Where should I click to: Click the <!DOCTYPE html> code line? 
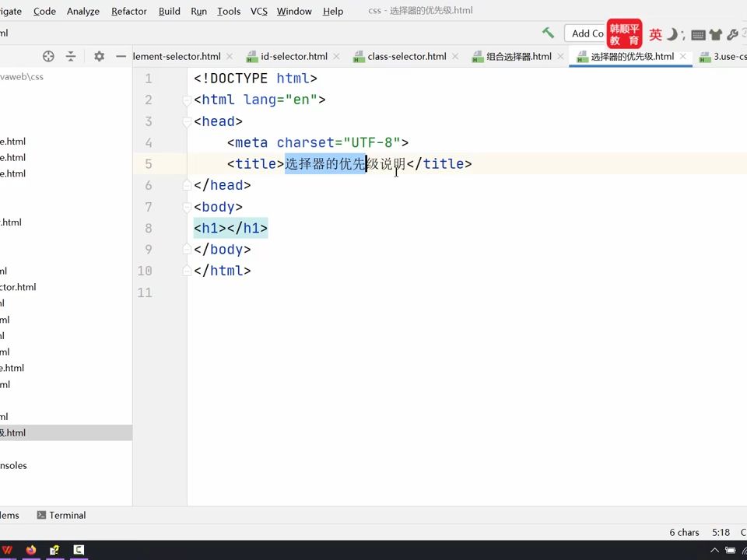coord(255,78)
